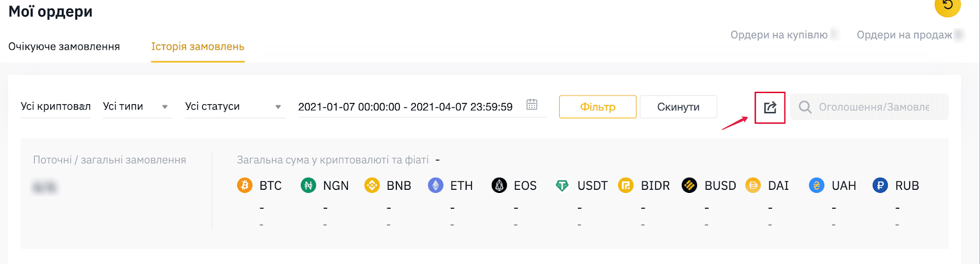Click the 'Фільтр' button
The width and height of the screenshot is (980, 264).
pos(598,107)
